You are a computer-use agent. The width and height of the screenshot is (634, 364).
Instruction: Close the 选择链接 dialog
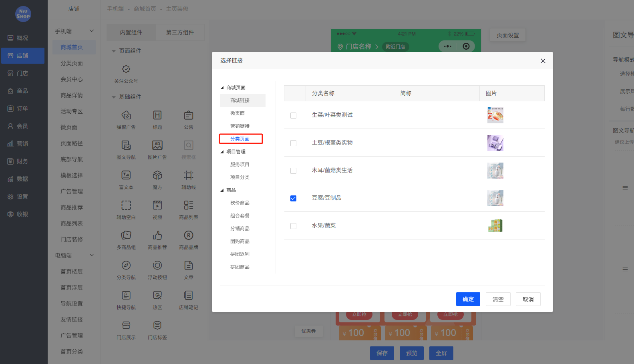(543, 61)
